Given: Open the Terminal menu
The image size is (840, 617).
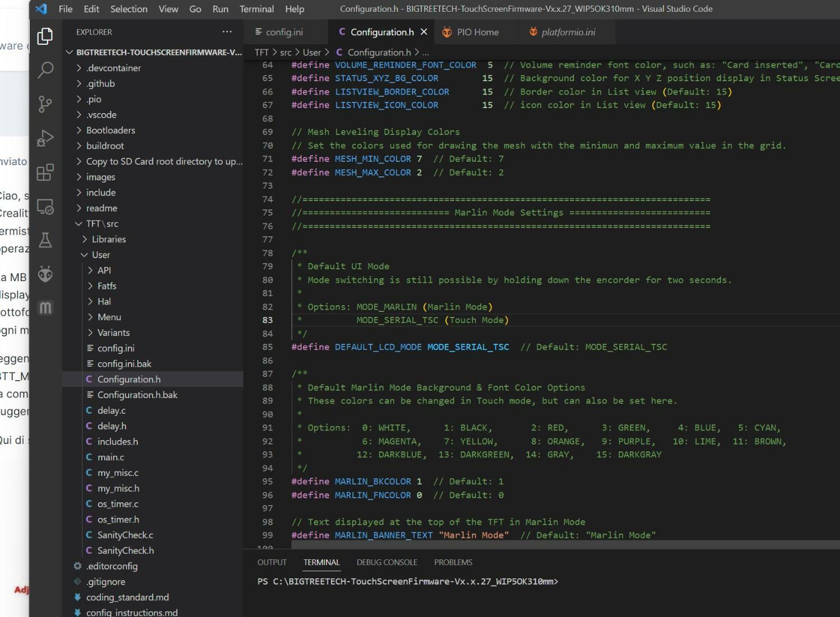Looking at the screenshot, I should [x=256, y=9].
